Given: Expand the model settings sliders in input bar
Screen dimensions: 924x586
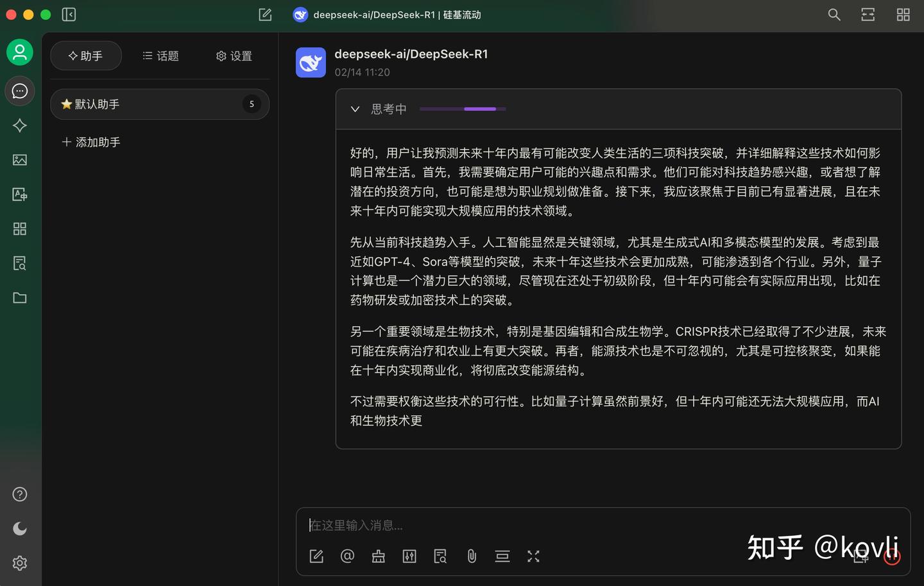Looking at the screenshot, I should pyautogui.click(x=409, y=556).
